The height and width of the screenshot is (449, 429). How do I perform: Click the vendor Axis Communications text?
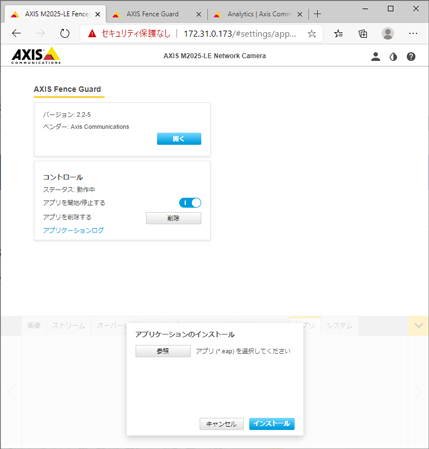(86, 127)
